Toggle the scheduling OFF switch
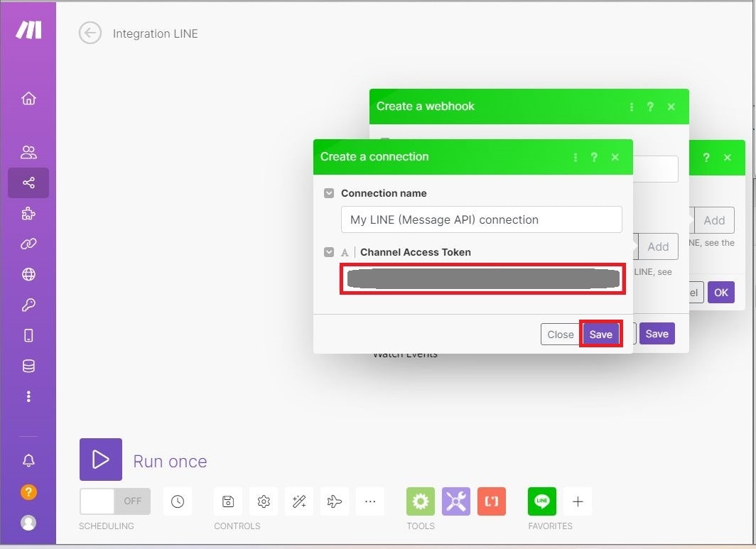The width and height of the screenshot is (756, 549). tap(115, 501)
